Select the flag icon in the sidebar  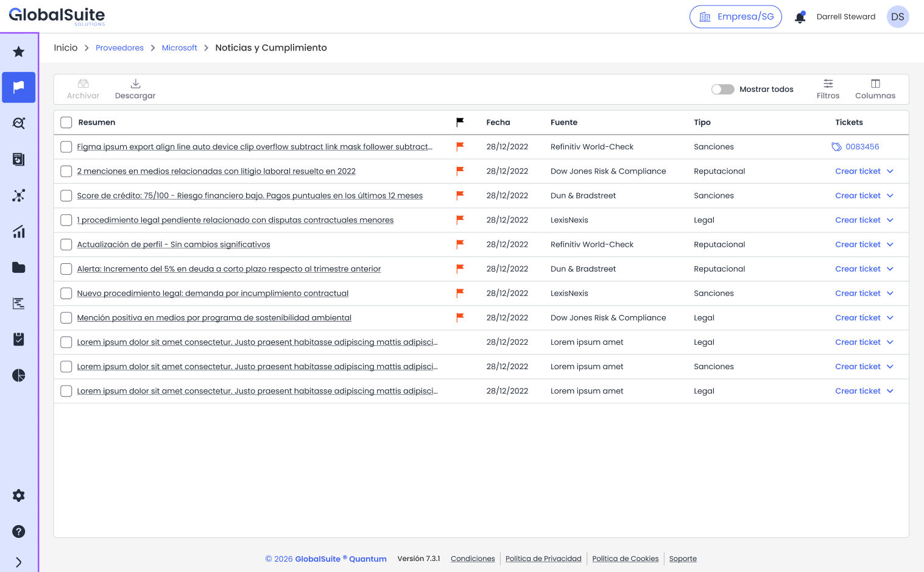[x=19, y=87]
